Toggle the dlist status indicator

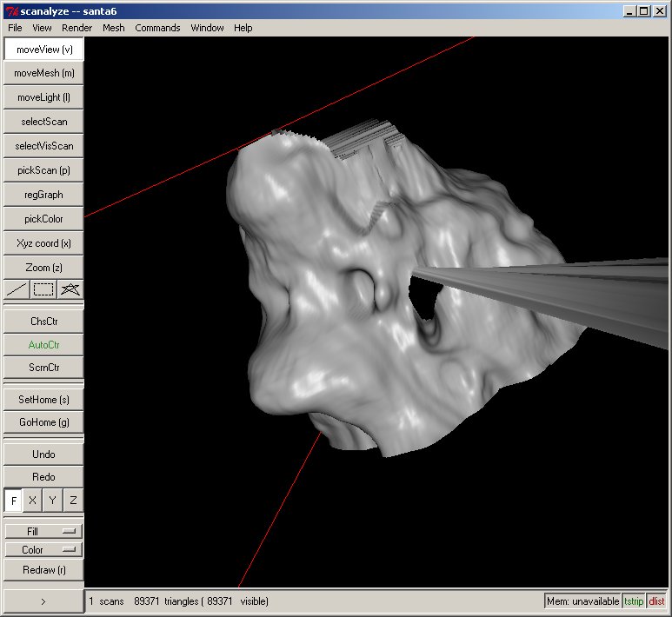656,601
